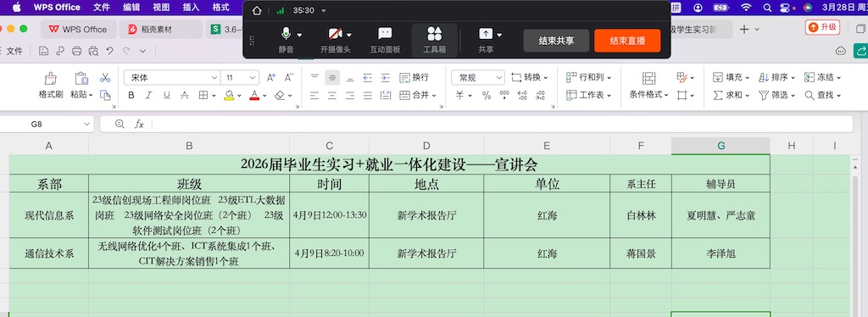Viewport: 868px width, 317px height.
Task: Click the Share (共享) button in the meeting bar
Action: [486, 41]
